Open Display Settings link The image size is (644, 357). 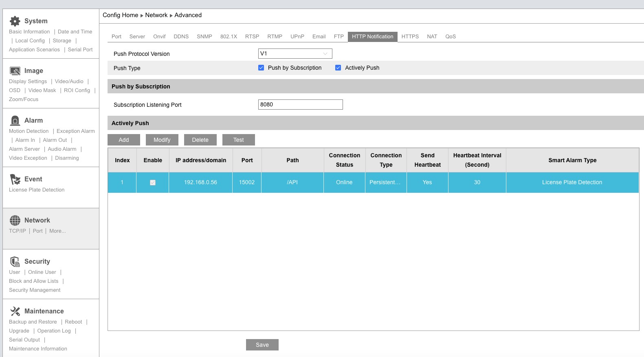click(x=28, y=81)
